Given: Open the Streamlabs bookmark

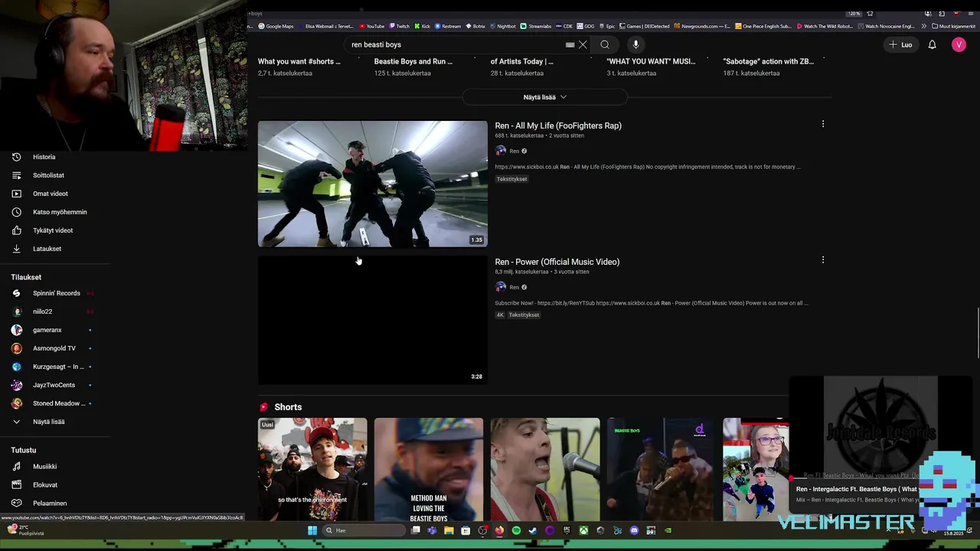Looking at the screenshot, I should tap(536, 26).
